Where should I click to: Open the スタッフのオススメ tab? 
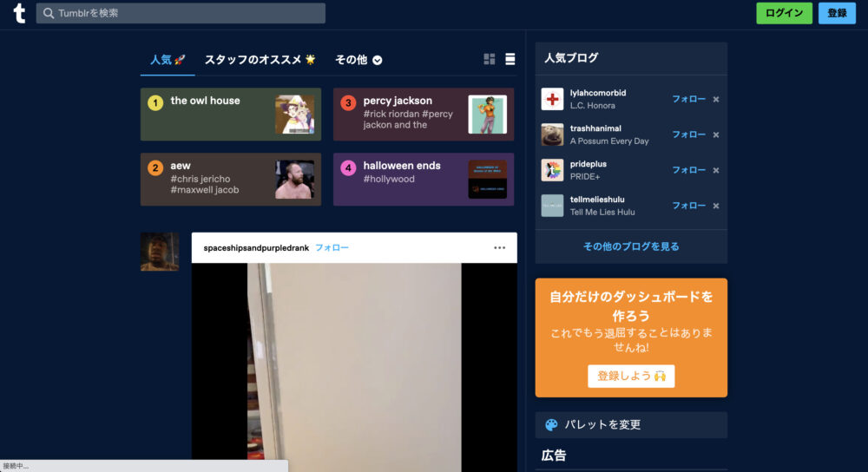click(260, 60)
